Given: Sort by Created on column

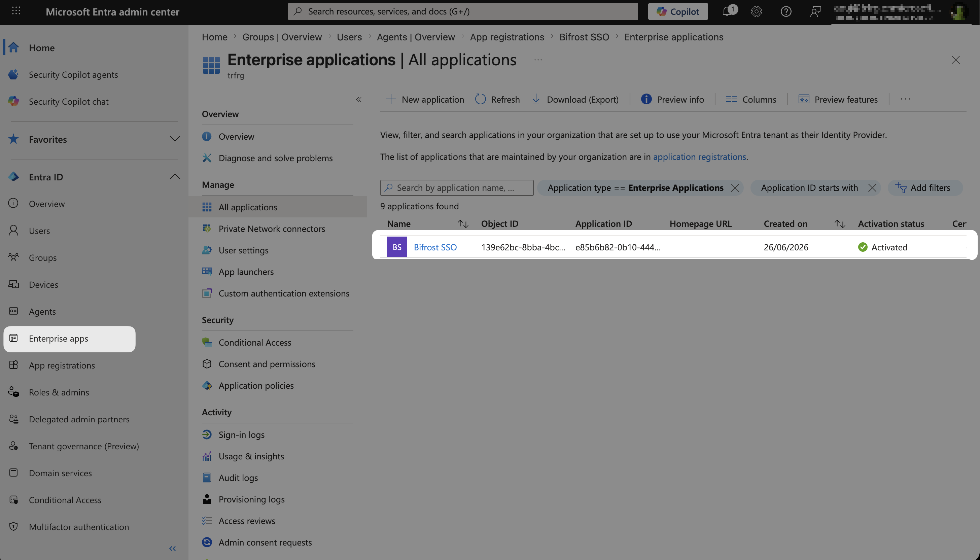Looking at the screenshot, I should tap(840, 224).
